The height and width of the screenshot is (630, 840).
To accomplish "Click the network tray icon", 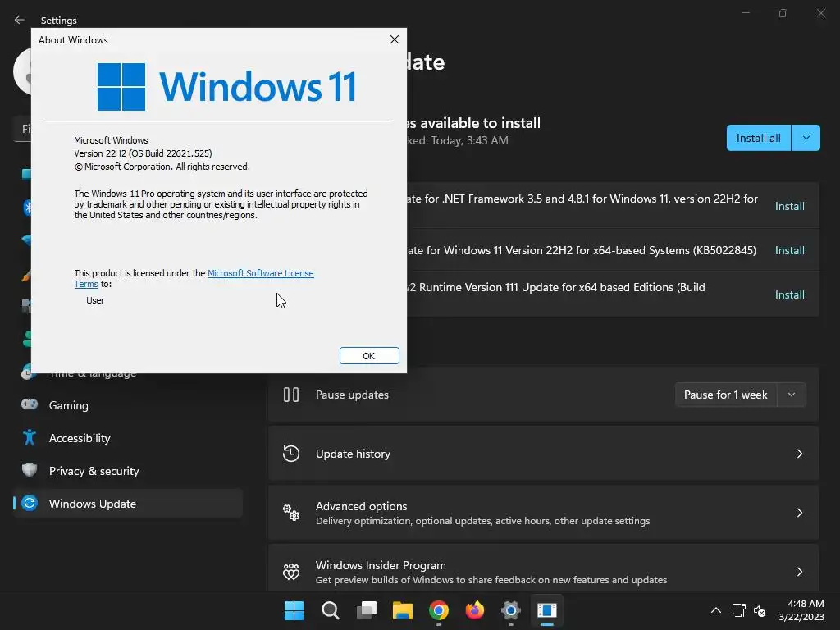I will coord(739,610).
